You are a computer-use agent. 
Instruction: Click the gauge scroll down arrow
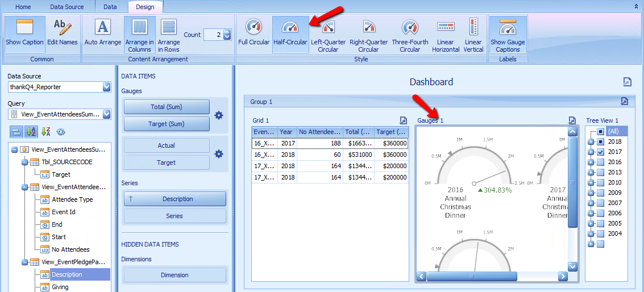click(572, 267)
